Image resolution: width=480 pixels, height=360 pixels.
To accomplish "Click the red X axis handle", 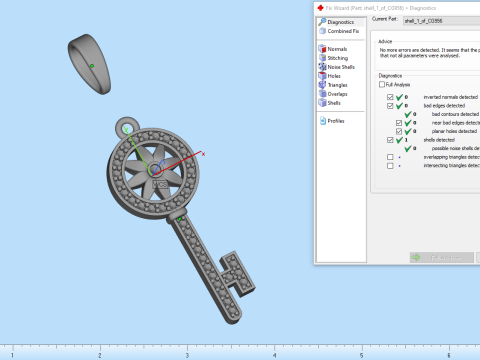I will (203, 154).
